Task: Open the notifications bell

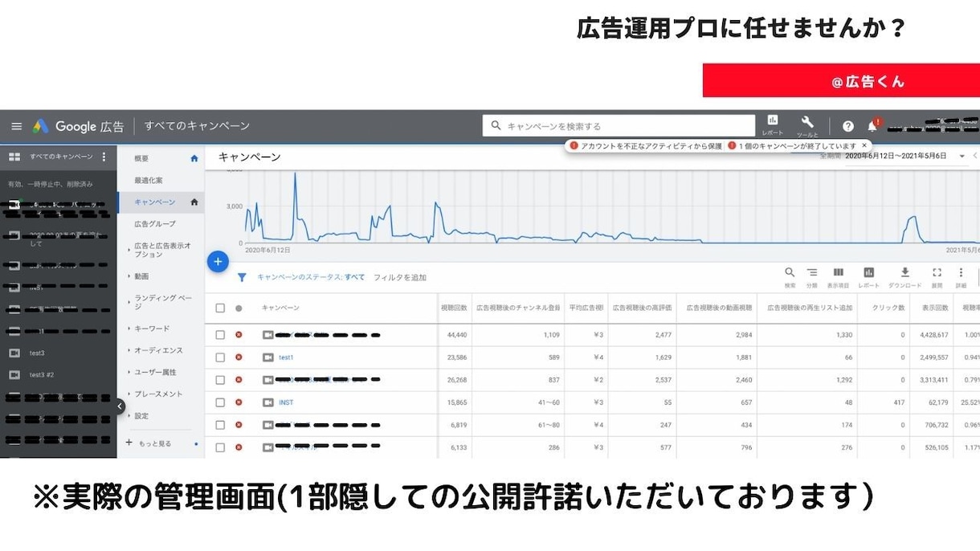Action: coord(872,126)
